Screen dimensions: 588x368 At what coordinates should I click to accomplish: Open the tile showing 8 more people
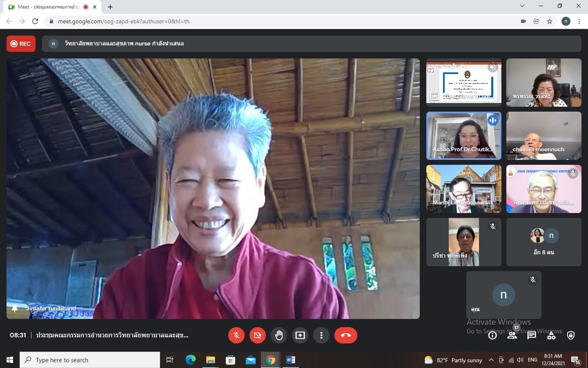pos(543,242)
